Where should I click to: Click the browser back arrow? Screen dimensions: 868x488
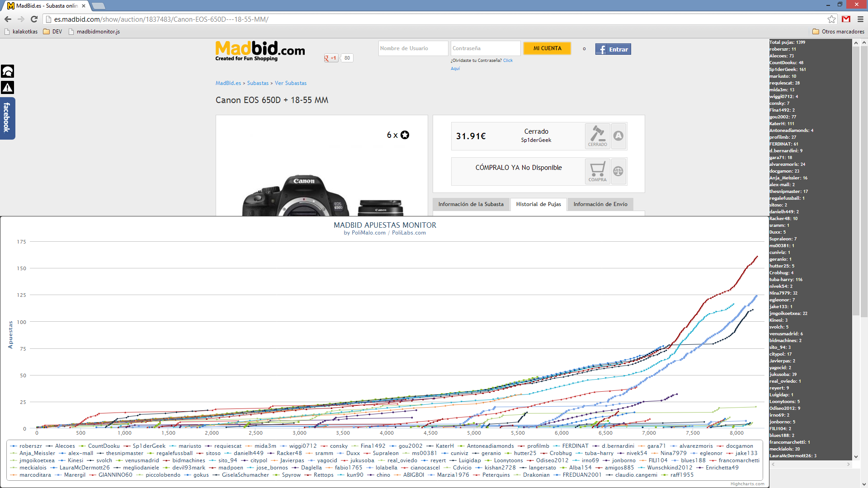pyautogui.click(x=8, y=19)
